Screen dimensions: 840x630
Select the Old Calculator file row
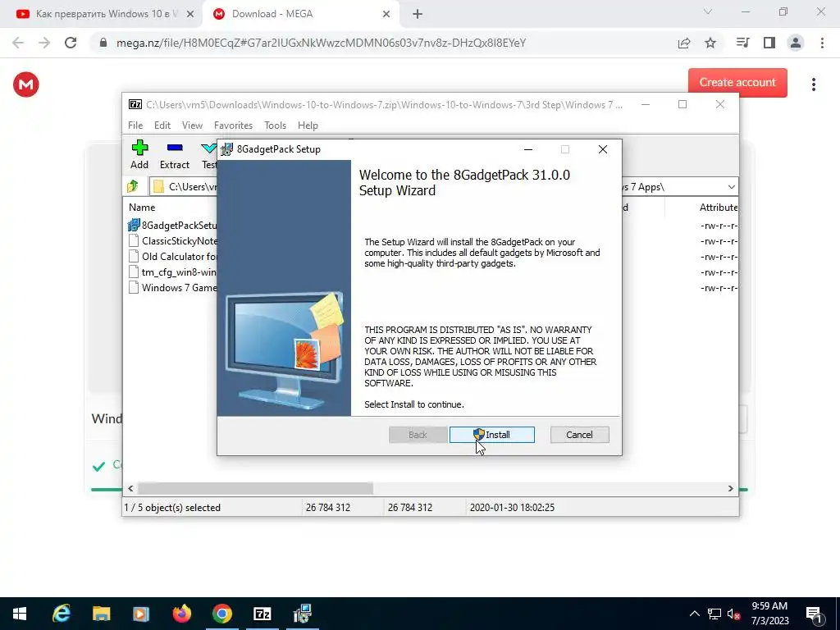tap(172, 257)
